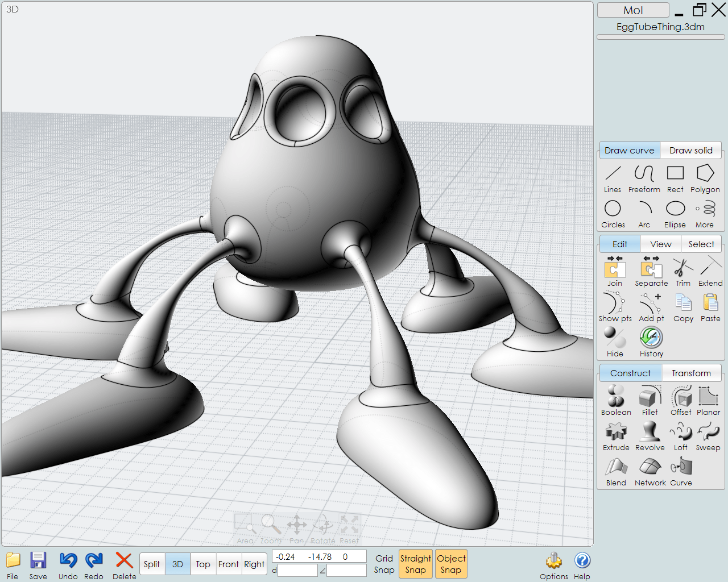Open the View commands panel

[x=660, y=244]
